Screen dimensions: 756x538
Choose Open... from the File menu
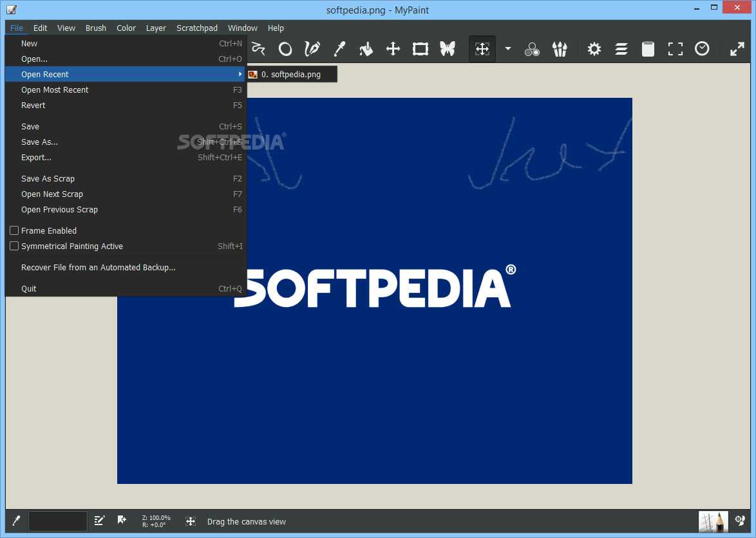126,59
